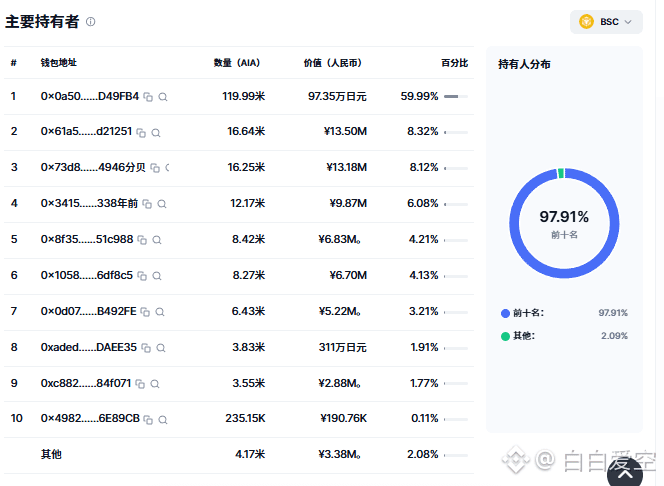This screenshot has height=486, width=664.
Task: Click blue 前十名 legend dot
Action: click(505, 313)
